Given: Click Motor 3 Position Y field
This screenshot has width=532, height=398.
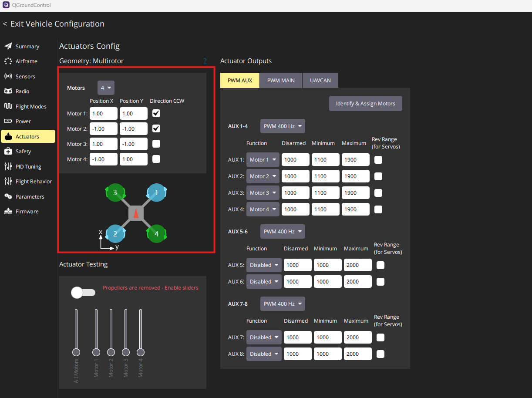Looking at the screenshot, I should (134, 144).
